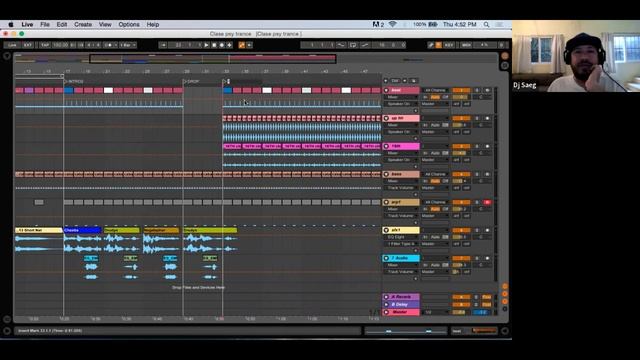Click the TAP tempo button

click(x=44, y=45)
